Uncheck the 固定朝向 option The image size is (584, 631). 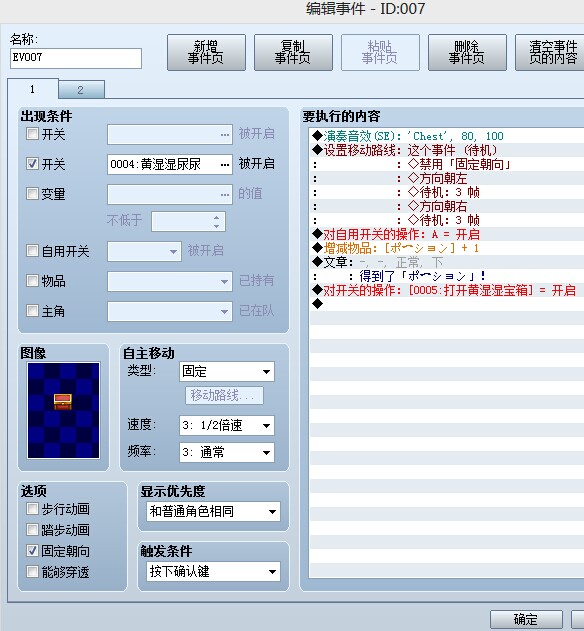(x=32, y=551)
